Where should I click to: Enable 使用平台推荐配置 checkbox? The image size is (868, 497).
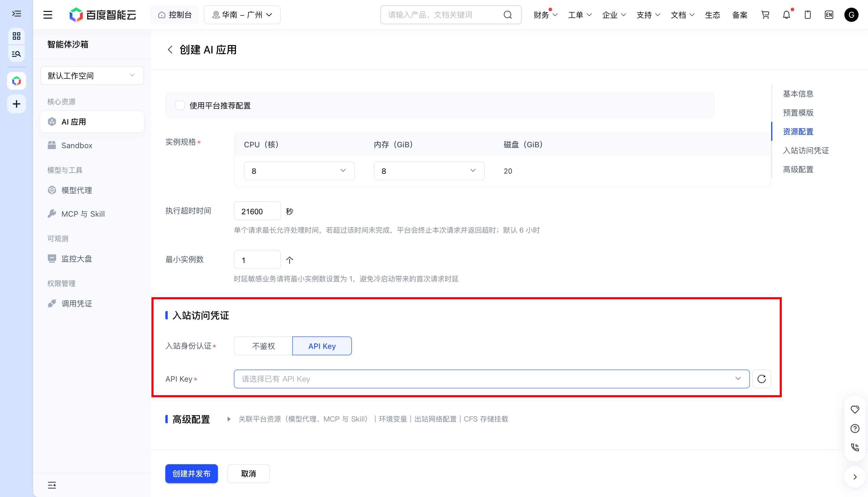[180, 105]
